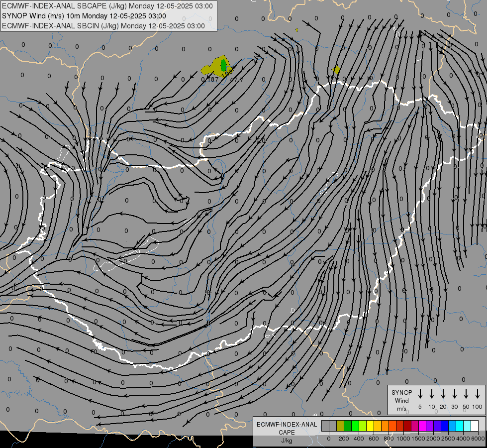Click the '100' speed label under wind arrows
The width and height of the screenshot is (487, 448).
[478, 407]
